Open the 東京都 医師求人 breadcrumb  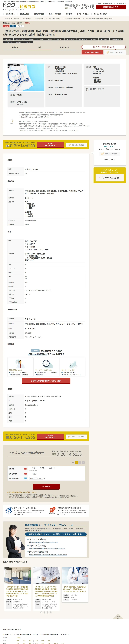coord(40,19)
